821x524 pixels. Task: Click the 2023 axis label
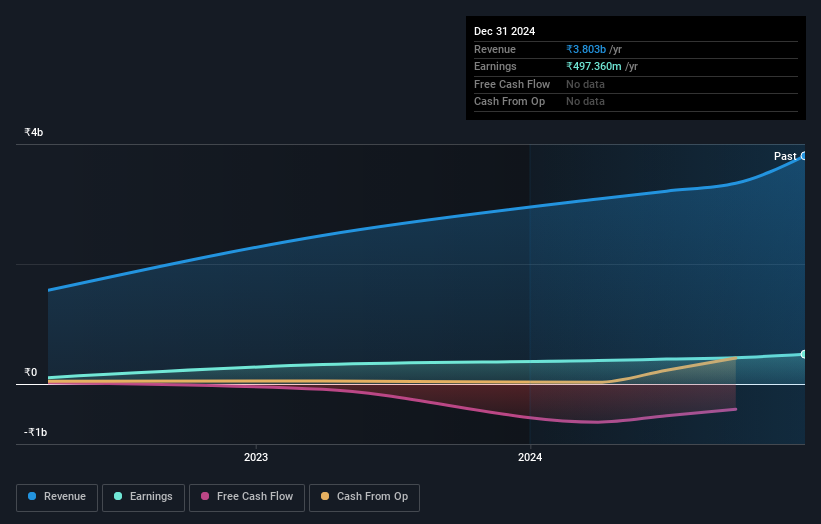click(256, 458)
